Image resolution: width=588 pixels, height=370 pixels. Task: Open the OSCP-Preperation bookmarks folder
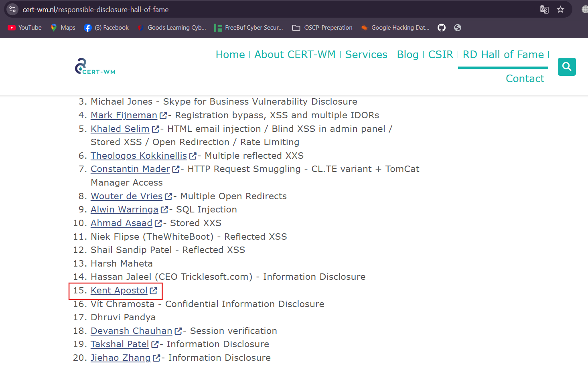point(322,28)
